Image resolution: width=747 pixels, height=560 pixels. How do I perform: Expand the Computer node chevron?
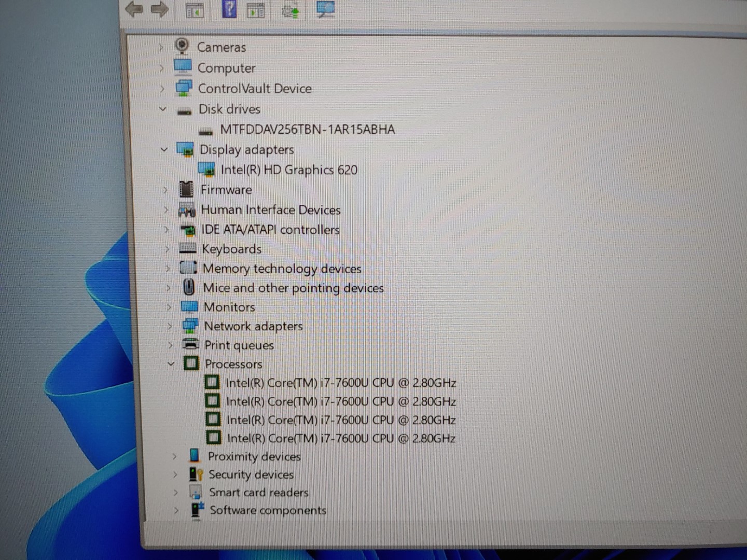pos(161,68)
